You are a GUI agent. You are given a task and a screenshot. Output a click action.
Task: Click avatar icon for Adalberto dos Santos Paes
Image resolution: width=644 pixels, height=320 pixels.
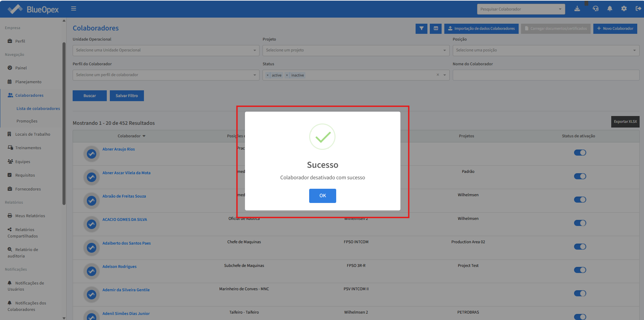(92, 248)
